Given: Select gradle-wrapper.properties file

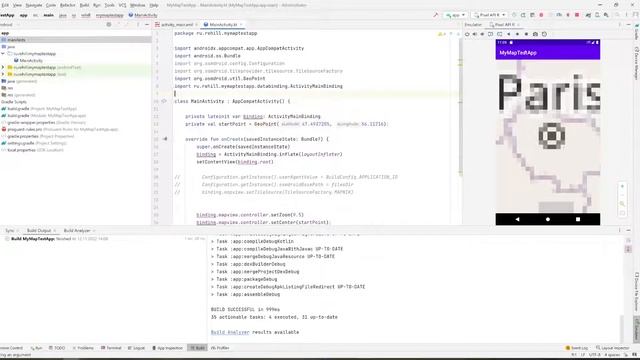Looking at the screenshot, I should tap(44, 122).
